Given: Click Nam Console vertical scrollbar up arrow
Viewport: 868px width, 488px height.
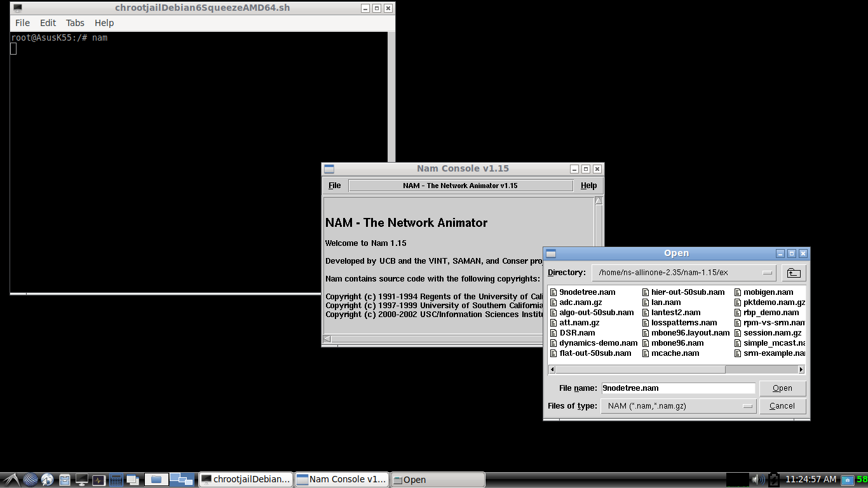Looking at the screenshot, I should pyautogui.click(x=599, y=201).
